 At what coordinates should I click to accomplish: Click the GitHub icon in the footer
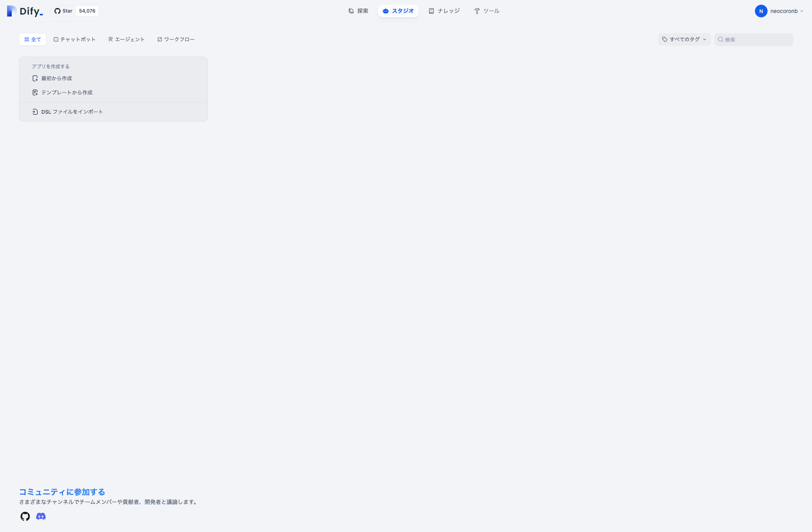(x=24, y=516)
